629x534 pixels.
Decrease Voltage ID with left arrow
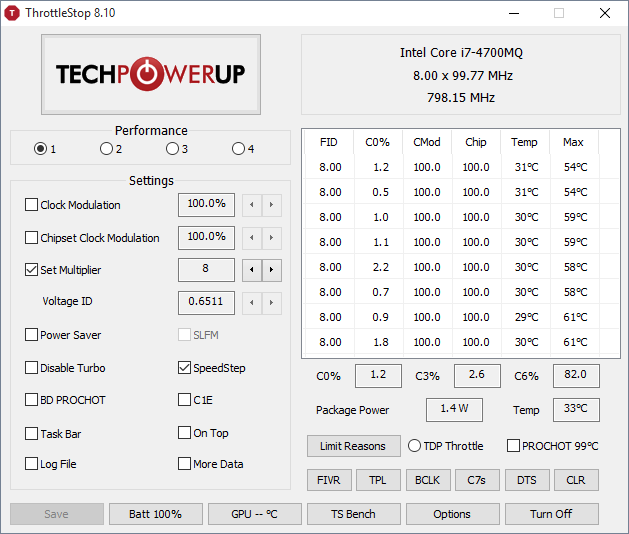pos(252,303)
